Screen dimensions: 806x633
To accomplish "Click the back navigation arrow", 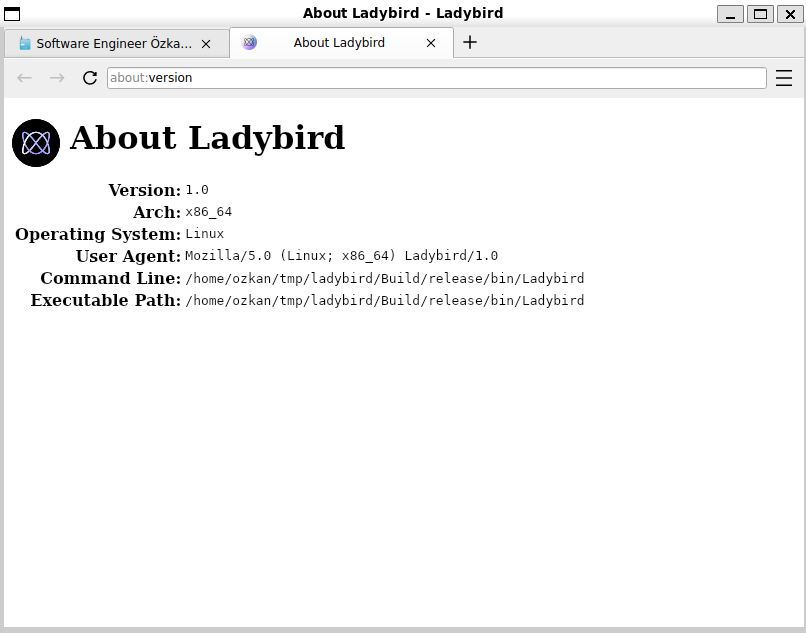I will click(x=24, y=78).
